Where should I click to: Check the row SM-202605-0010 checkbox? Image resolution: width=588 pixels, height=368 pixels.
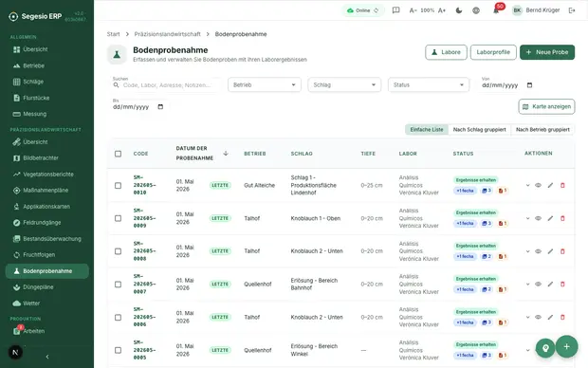119,185
